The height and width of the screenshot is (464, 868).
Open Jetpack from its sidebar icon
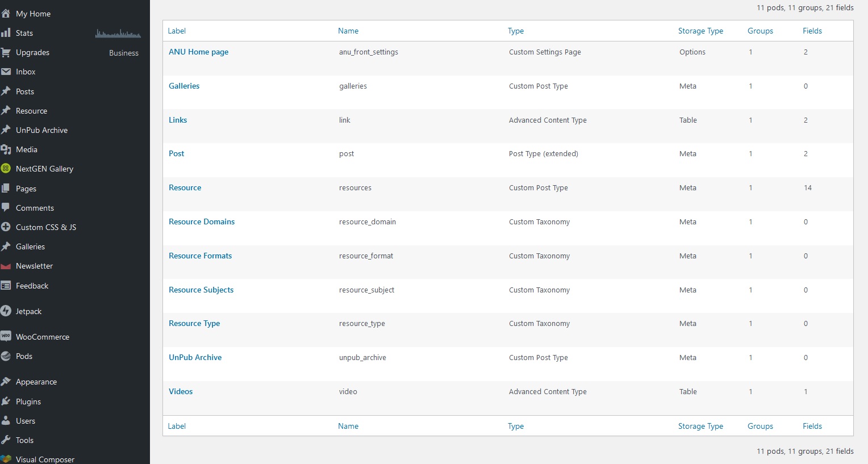pyautogui.click(x=6, y=311)
